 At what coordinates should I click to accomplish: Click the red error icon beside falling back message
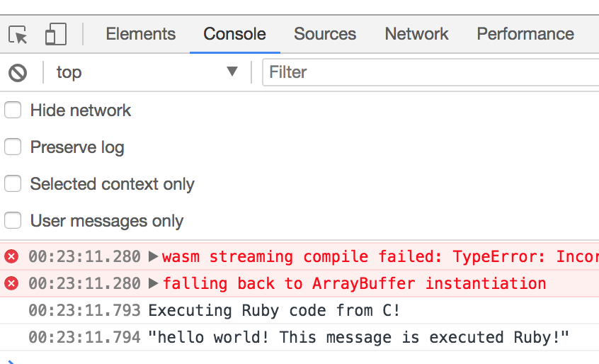click(11, 283)
